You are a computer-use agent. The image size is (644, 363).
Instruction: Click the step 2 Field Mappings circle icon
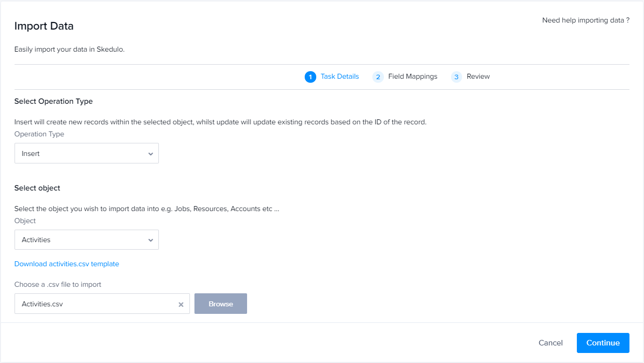click(x=377, y=77)
